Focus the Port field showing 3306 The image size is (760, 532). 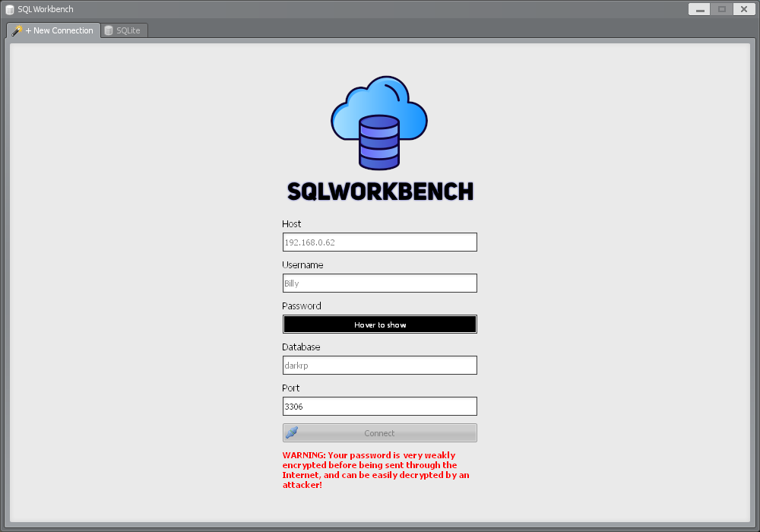[379, 406]
